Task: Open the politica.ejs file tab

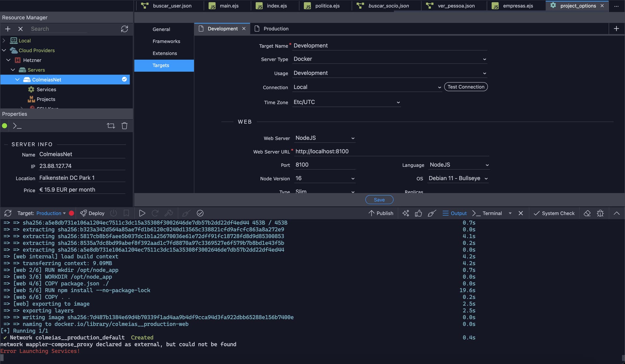Action: [x=325, y=6]
